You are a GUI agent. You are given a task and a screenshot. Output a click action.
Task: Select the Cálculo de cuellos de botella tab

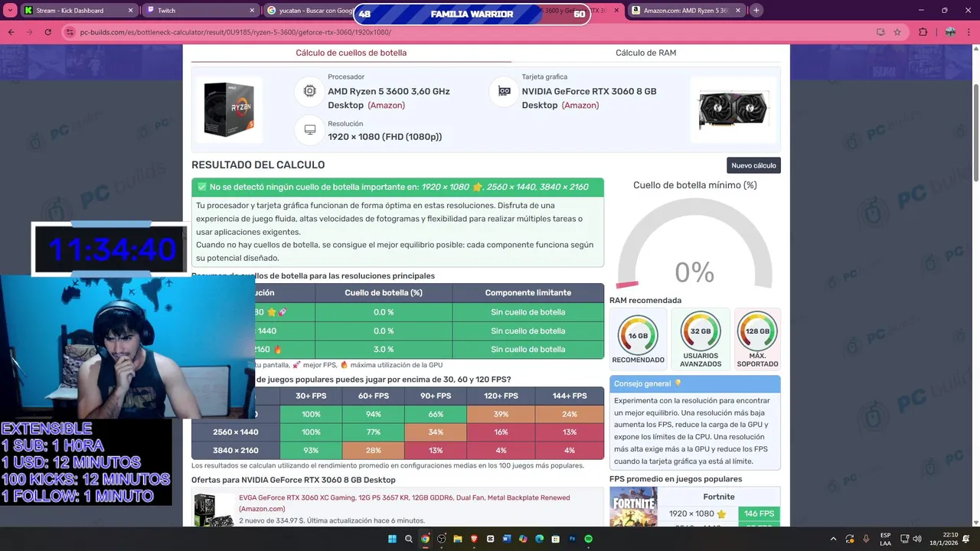[x=351, y=53]
